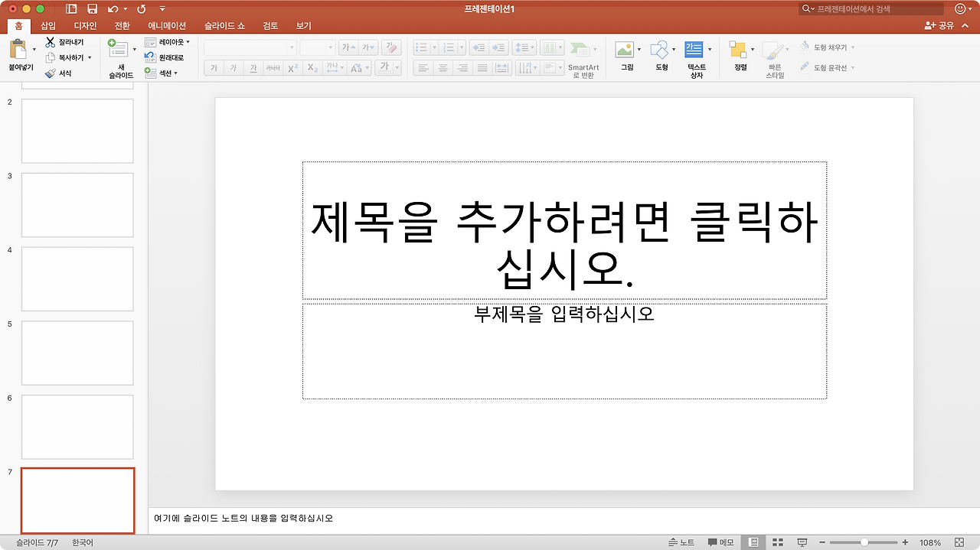
Task: Click the save floppy disk icon in title bar
Action: (92, 9)
